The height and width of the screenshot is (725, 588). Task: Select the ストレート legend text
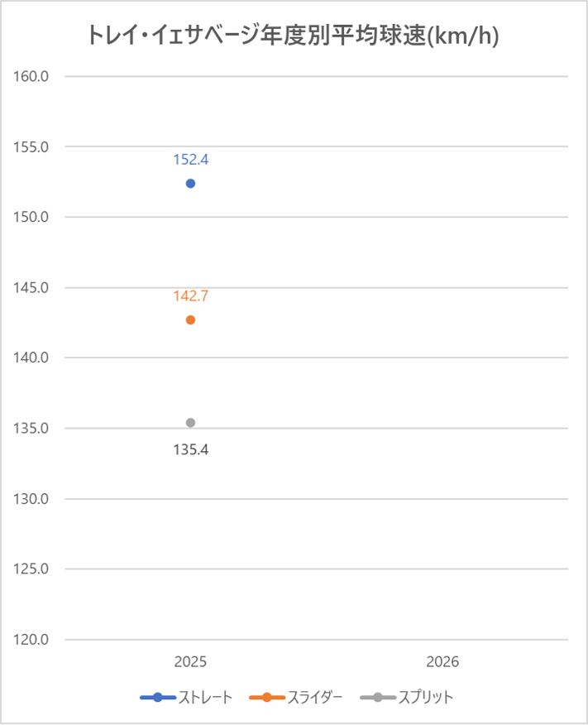205,697
